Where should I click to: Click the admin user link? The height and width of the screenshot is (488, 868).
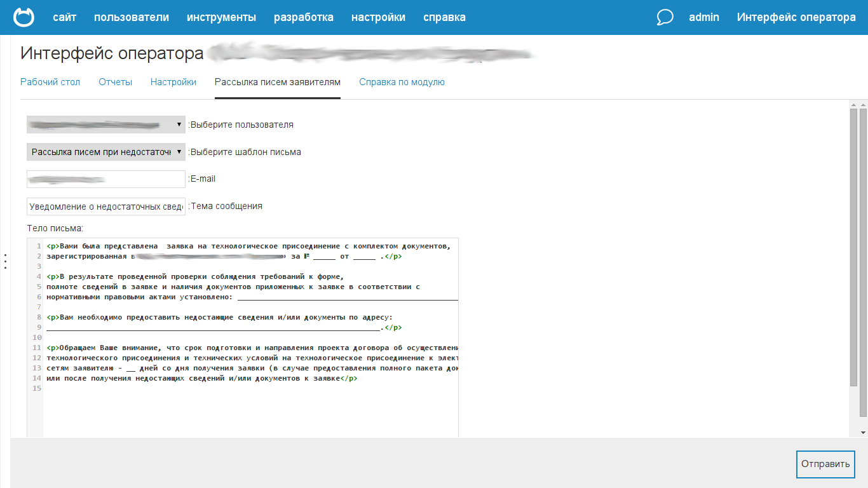[704, 17]
